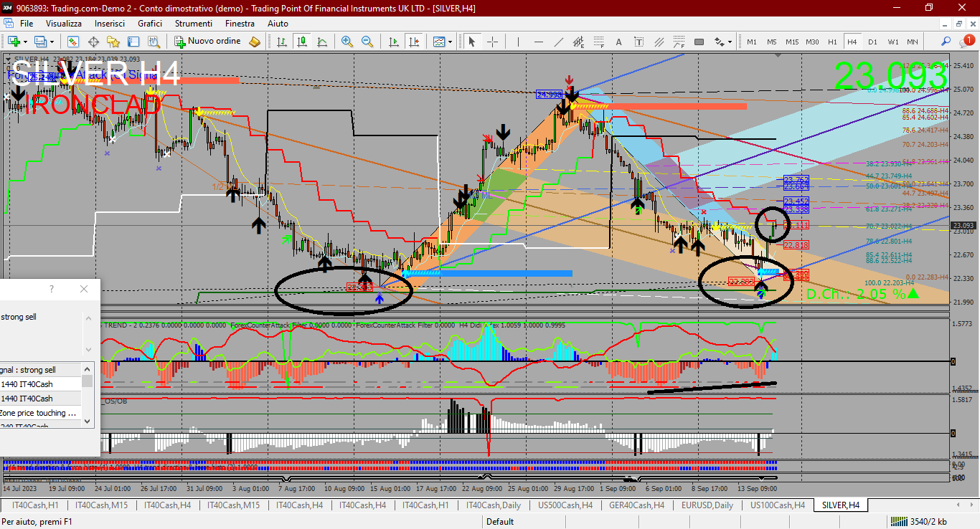Select the arrow cursor tool
This screenshot has height=529, width=980.
point(471,42)
